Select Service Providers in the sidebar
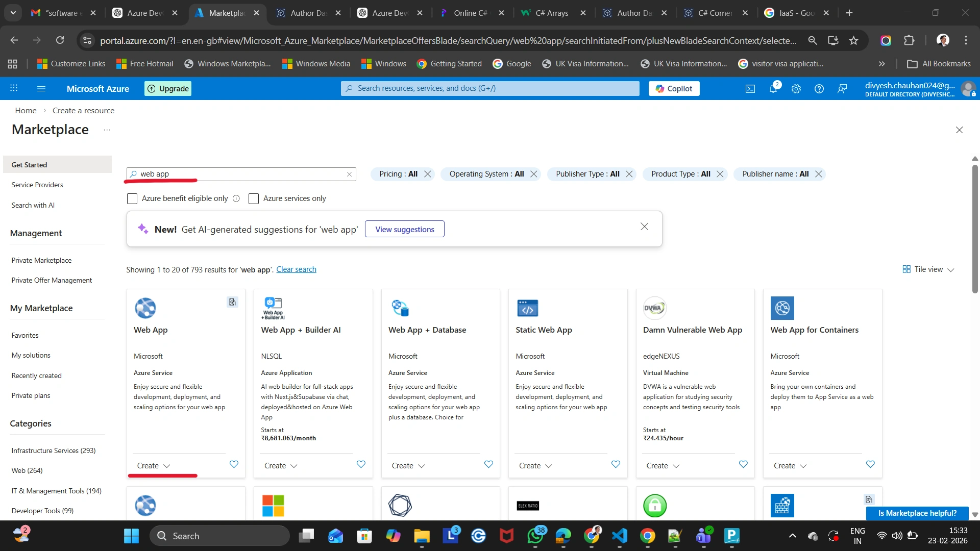 tap(37, 185)
